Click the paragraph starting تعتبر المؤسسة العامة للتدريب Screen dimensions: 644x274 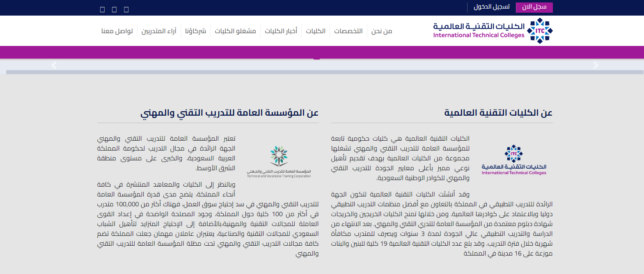pos(166,153)
